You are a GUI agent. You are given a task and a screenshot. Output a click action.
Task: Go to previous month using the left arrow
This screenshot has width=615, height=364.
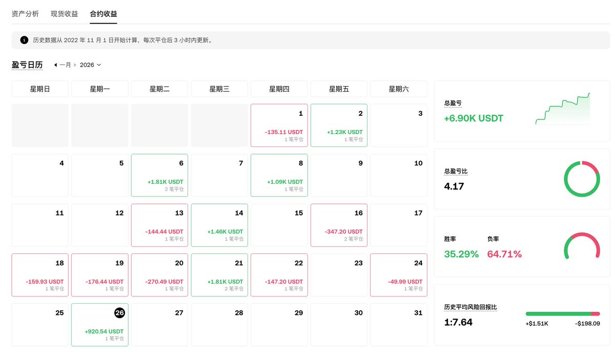click(56, 65)
